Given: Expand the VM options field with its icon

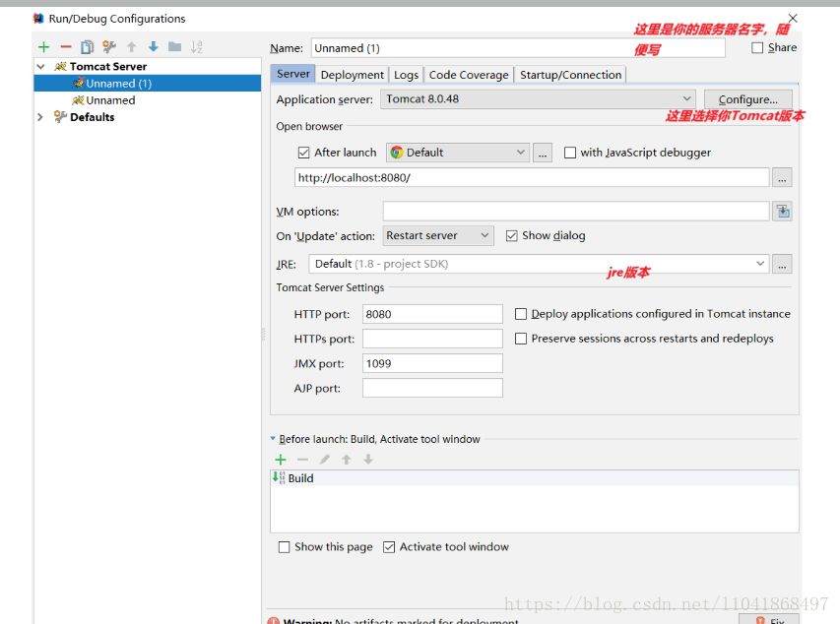Looking at the screenshot, I should coord(783,212).
